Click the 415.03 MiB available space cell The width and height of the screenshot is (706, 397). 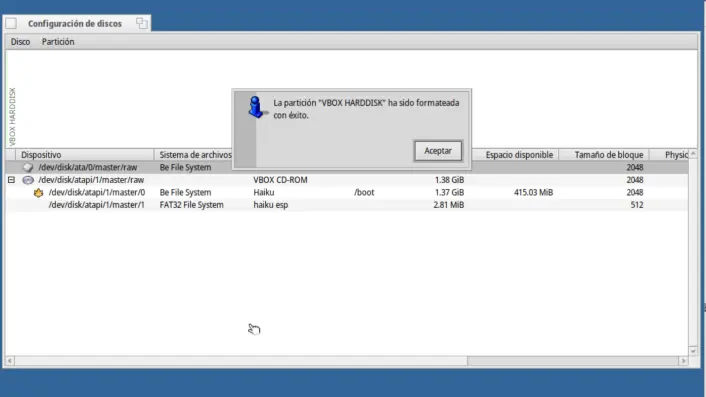pos(533,193)
